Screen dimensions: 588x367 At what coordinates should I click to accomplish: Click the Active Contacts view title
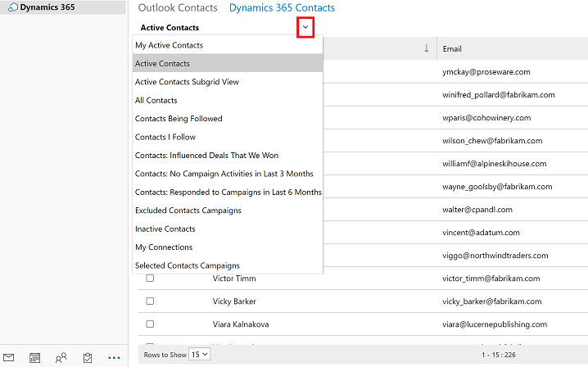pyautogui.click(x=170, y=27)
